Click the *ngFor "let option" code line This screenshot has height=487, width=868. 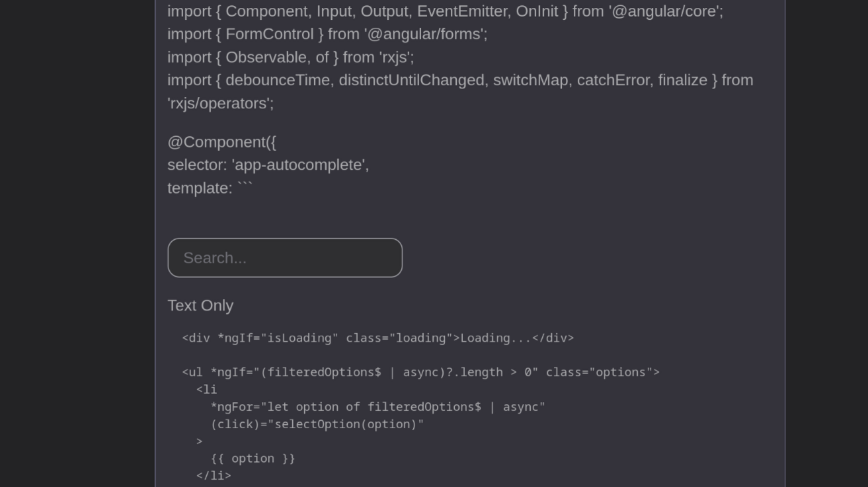click(377, 407)
